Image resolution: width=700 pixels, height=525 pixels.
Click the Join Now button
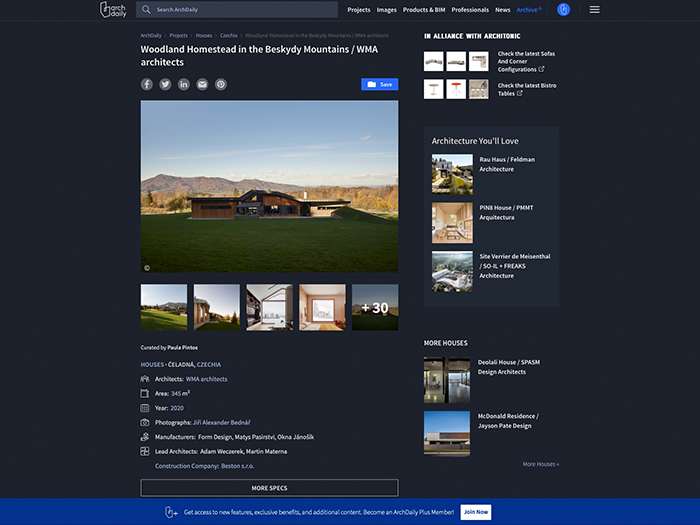475,512
